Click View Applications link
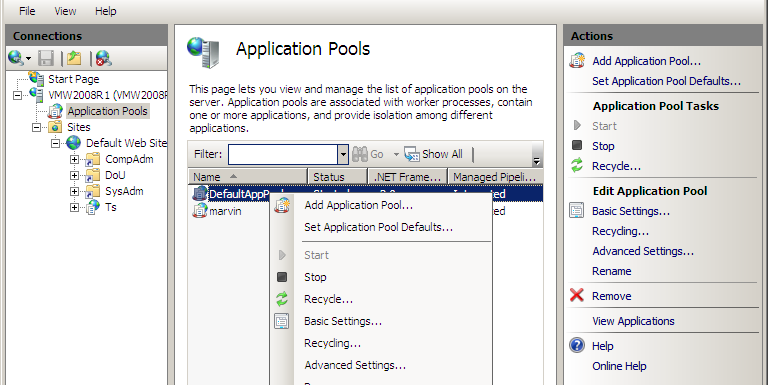This screenshot has width=768, height=385. (x=633, y=321)
